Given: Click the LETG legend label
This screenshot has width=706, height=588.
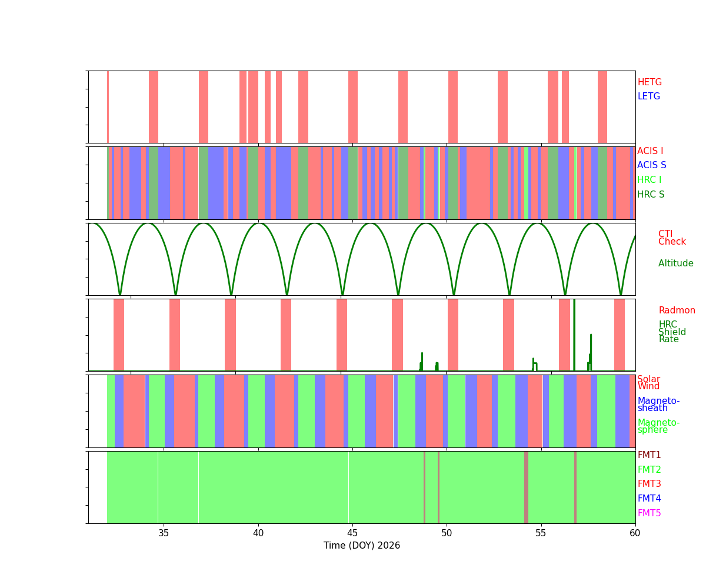Looking at the screenshot, I should [x=648, y=96].
